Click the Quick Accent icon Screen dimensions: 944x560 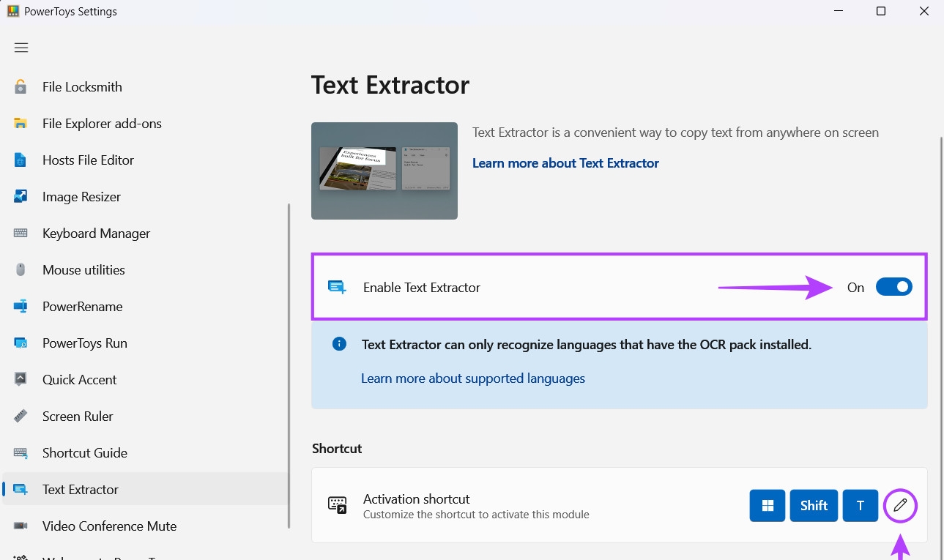[x=21, y=379]
